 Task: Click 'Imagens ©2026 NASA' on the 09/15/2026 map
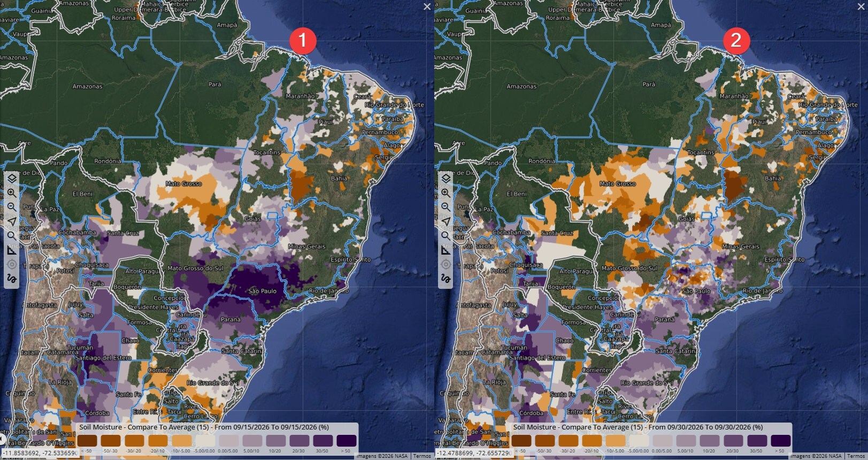(382, 456)
